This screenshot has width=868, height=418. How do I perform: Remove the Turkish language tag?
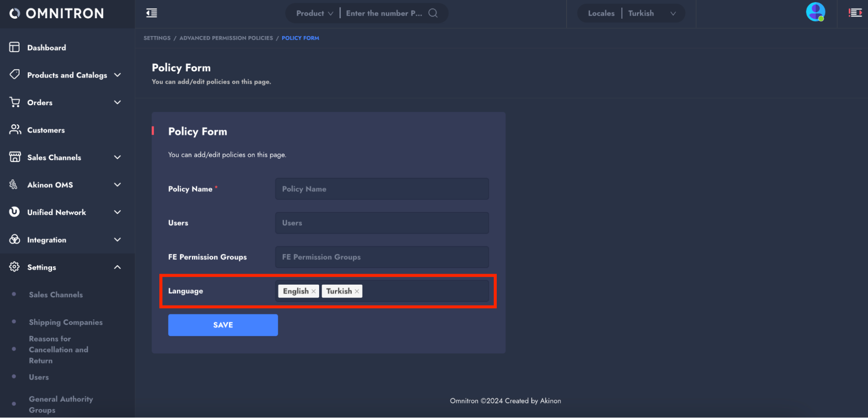(x=357, y=291)
